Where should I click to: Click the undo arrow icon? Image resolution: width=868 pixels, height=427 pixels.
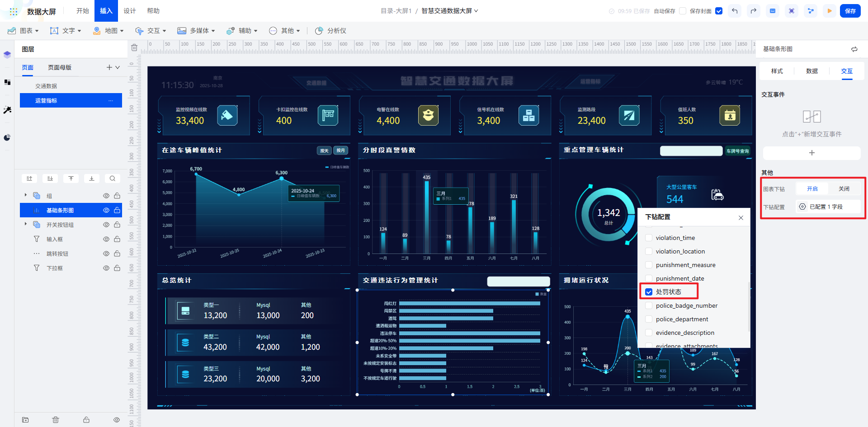point(735,11)
